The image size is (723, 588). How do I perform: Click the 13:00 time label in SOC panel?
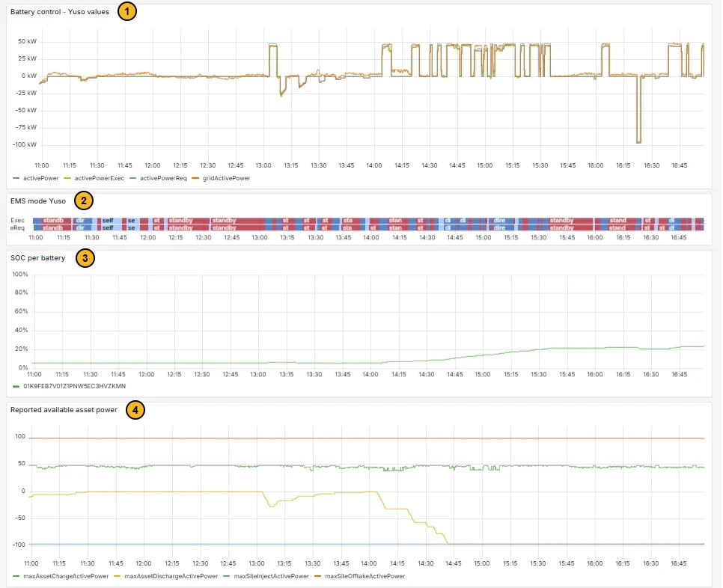[x=258, y=374]
